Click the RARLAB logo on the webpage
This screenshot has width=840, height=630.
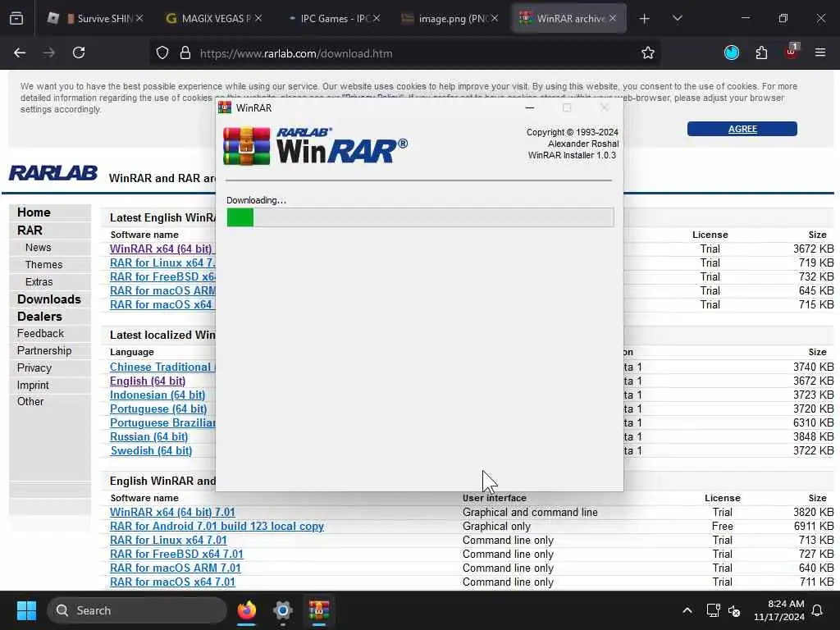pyautogui.click(x=53, y=173)
